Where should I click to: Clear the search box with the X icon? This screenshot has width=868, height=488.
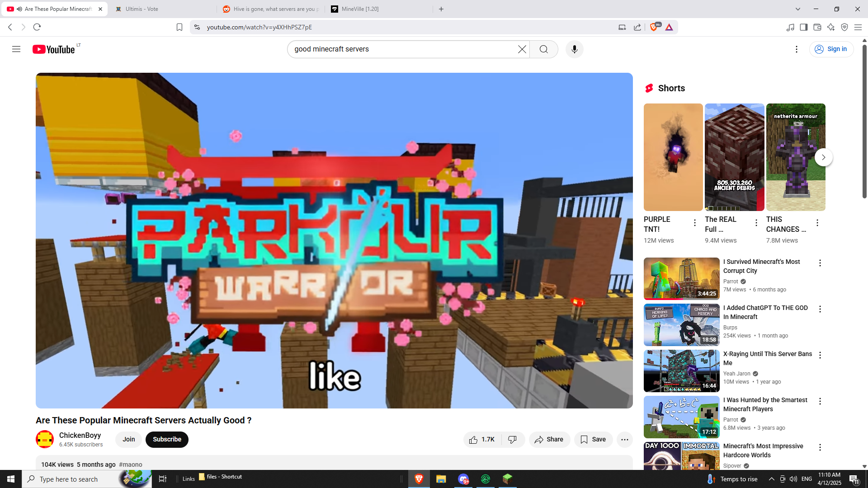(522, 49)
